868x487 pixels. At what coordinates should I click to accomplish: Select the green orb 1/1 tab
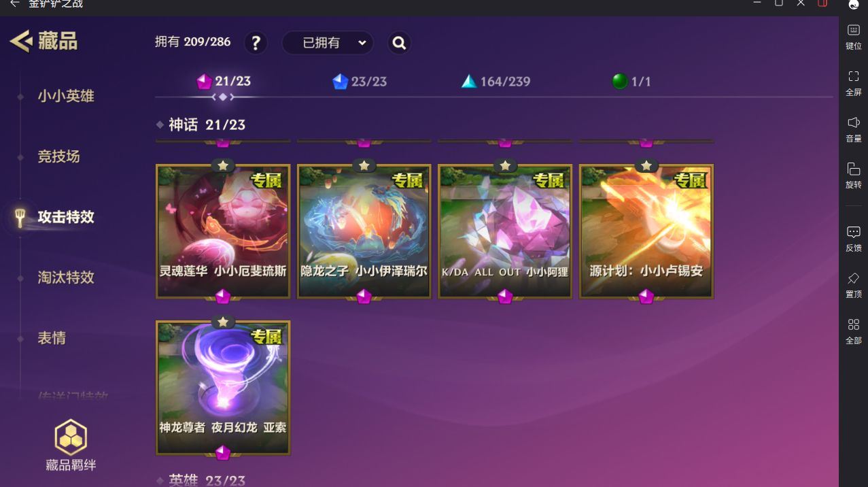click(x=631, y=82)
